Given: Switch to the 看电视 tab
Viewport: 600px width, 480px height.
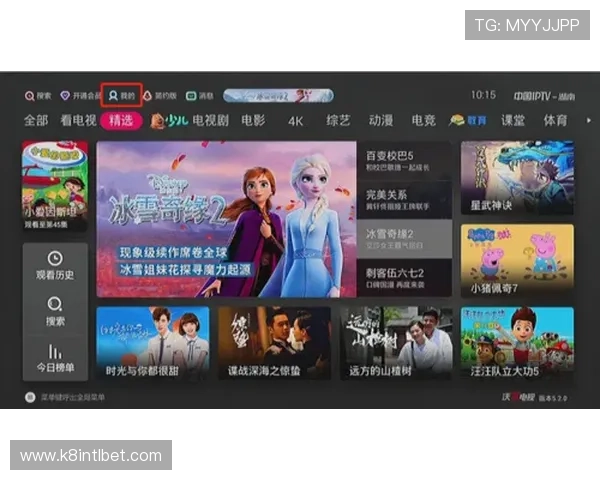Looking at the screenshot, I should [x=78, y=121].
